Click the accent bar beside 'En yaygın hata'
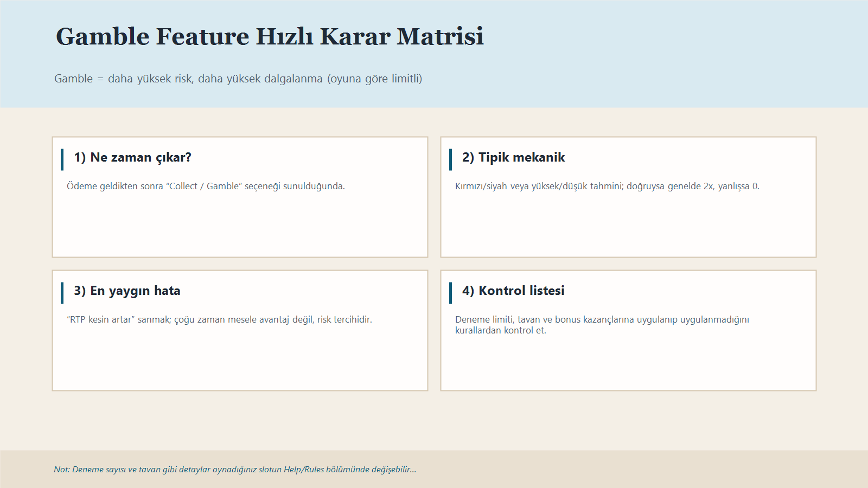Viewport: 868px width, 488px height. [x=63, y=291]
